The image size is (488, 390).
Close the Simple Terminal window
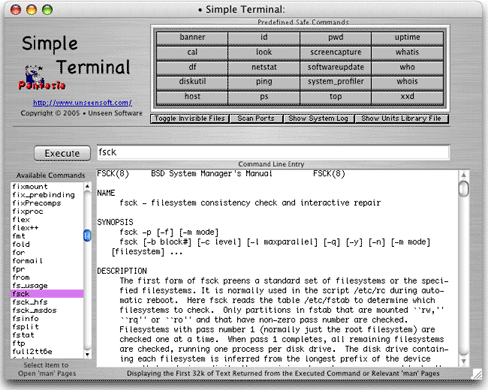pyautogui.click(x=16, y=10)
